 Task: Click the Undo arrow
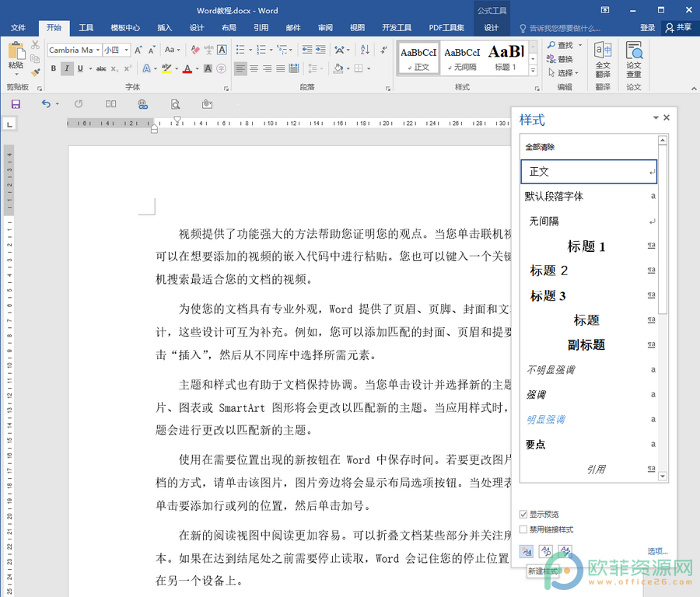[x=46, y=104]
